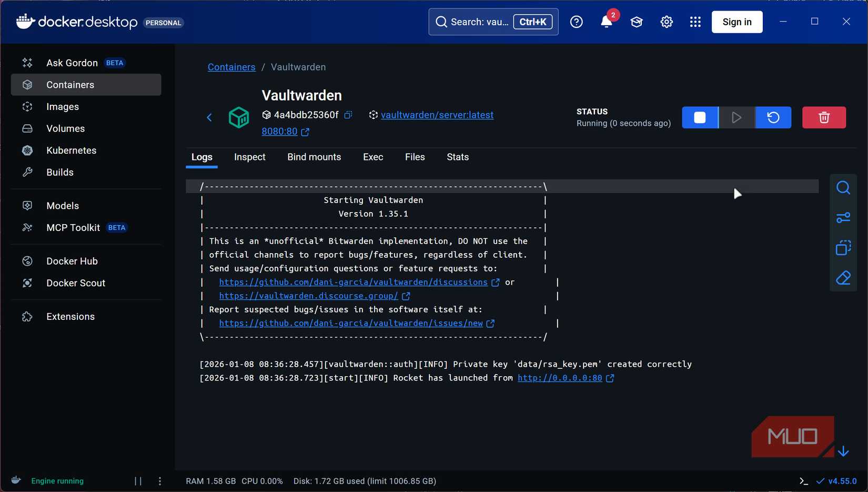Click the Docker Desktop whale logo
868x492 pixels.
pos(25,22)
